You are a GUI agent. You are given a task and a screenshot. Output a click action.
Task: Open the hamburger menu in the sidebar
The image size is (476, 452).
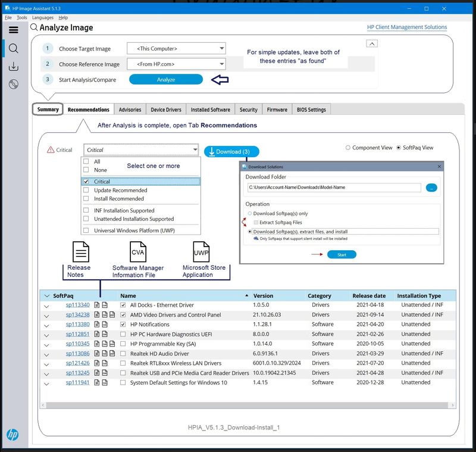[x=13, y=30]
